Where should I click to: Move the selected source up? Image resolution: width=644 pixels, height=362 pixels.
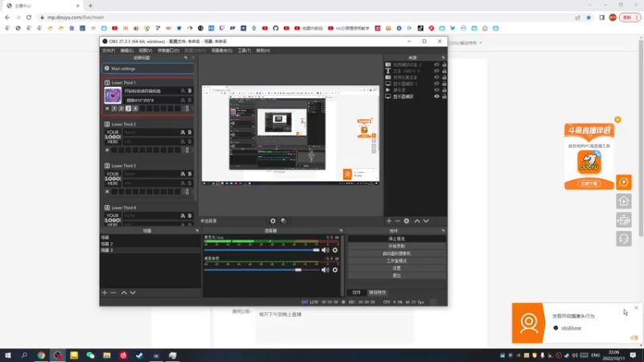[417, 220]
